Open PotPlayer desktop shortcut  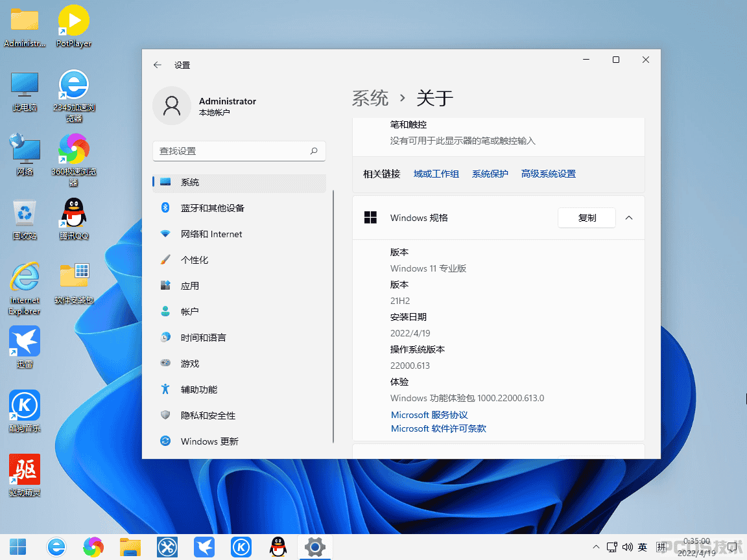74,26
